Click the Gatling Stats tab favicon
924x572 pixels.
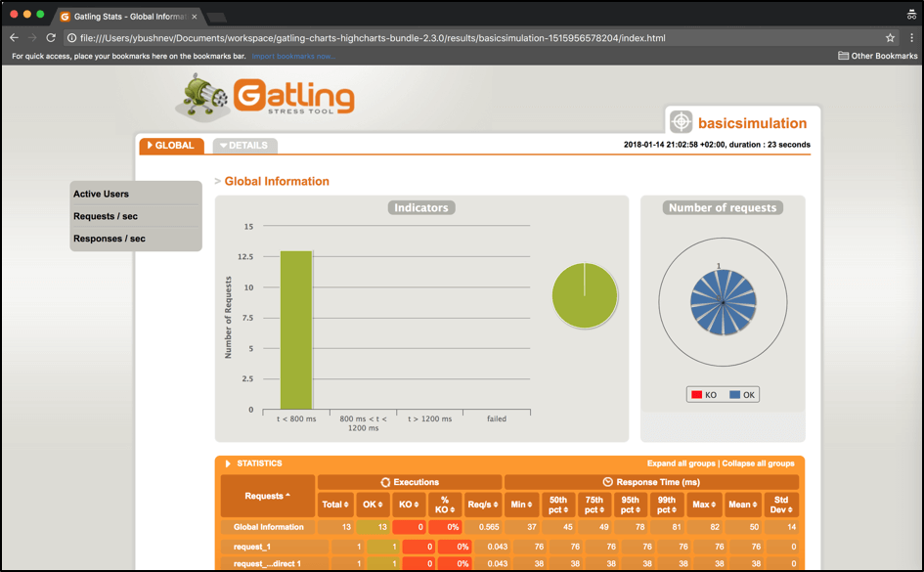click(65, 17)
